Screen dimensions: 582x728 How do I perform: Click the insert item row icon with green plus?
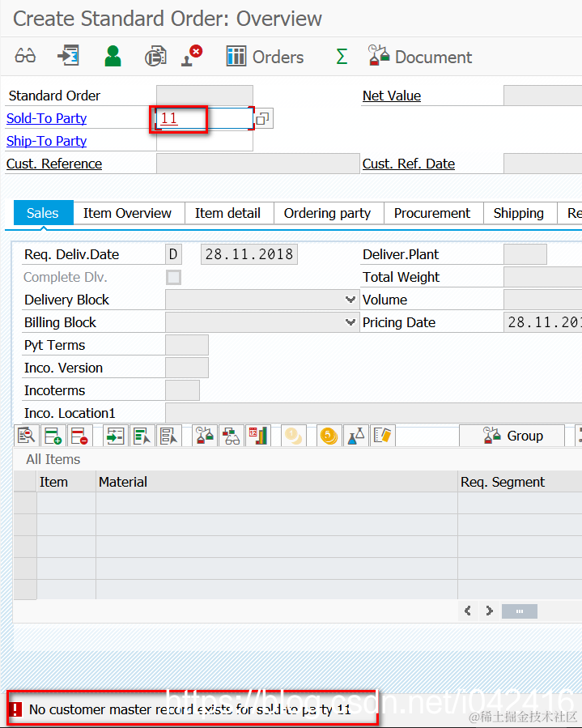(x=53, y=436)
